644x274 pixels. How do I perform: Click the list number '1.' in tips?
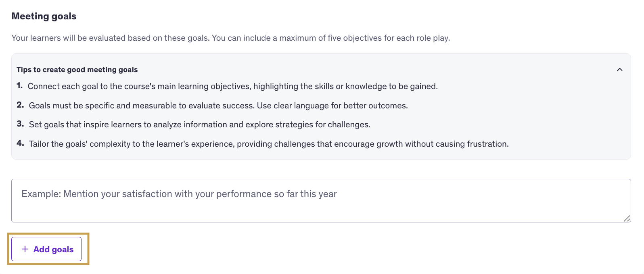[20, 86]
